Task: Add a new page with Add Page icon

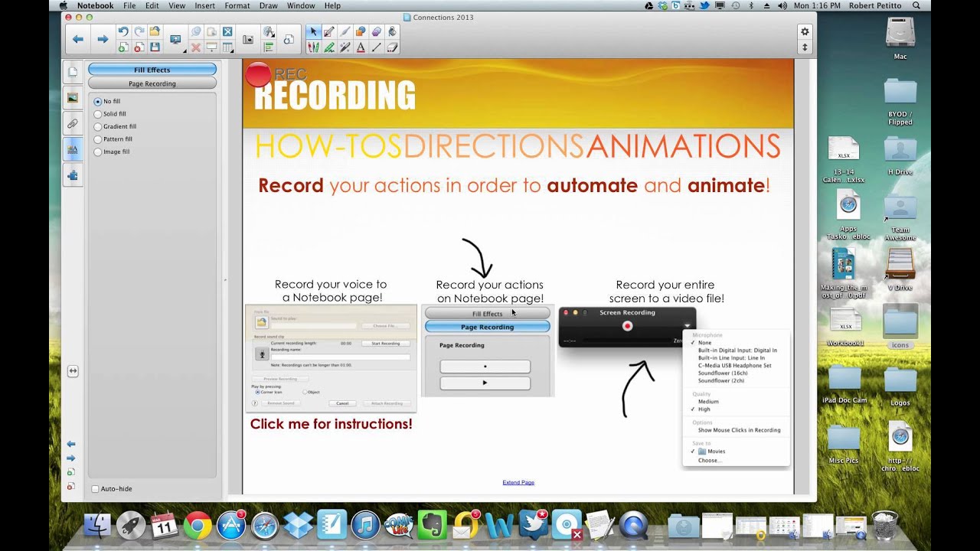Action: click(x=123, y=47)
